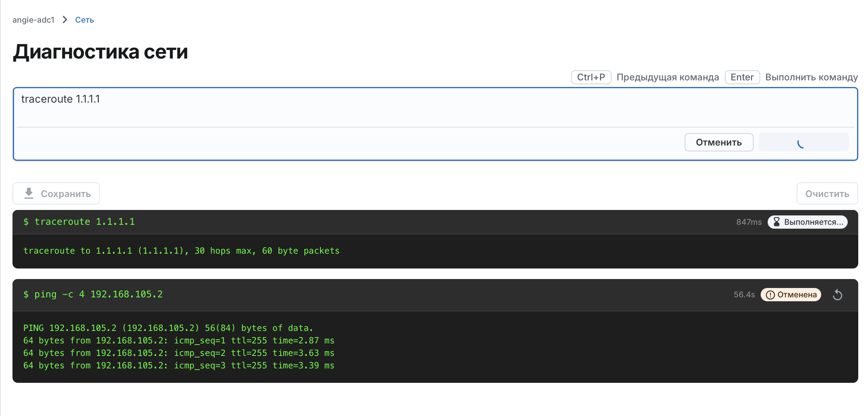Click the warning icon in Отменена badge
The height and width of the screenshot is (416, 868).
click(770, 295)
